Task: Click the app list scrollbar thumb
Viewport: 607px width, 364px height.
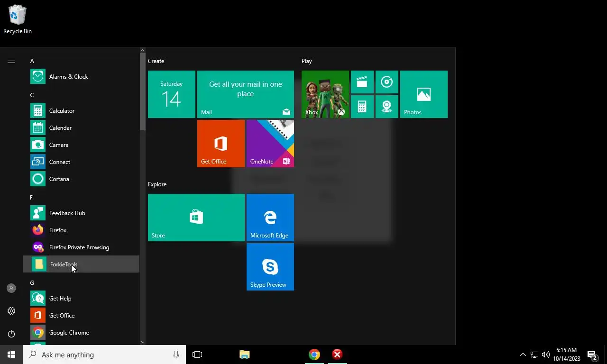Action: [x=143, y=91]
